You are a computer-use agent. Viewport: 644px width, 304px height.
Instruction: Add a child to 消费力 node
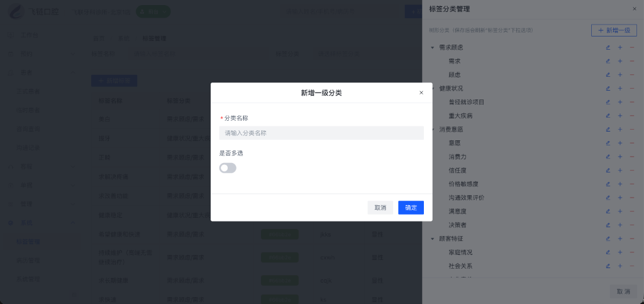[x=620, y=157]
